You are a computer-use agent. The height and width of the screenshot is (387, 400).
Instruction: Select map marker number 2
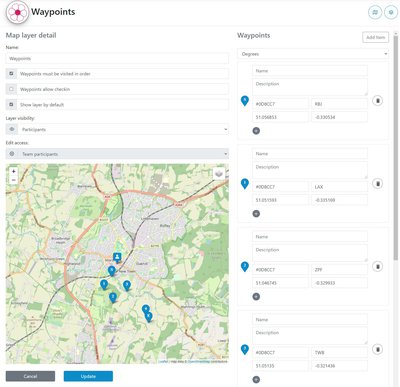(x=113, y=297)
